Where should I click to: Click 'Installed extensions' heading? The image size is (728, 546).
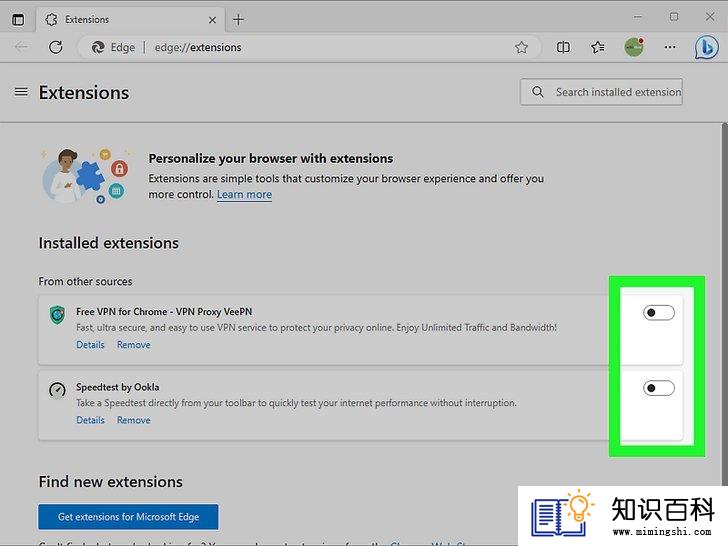[109, 243]
